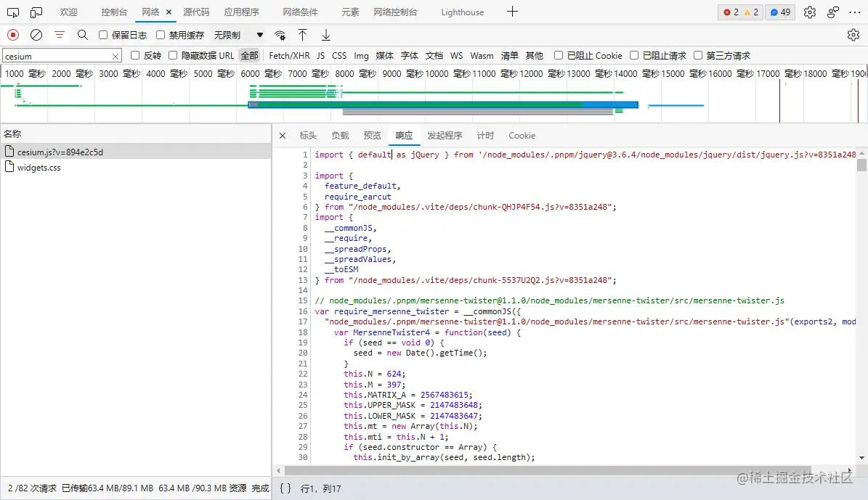Open the 计时 details tab
The width and height of the screenshot is (868, 500).
click(485, 136)
